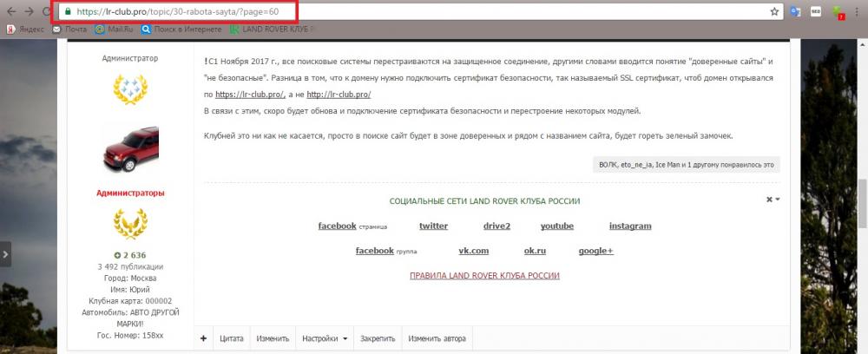Reload the page with refresh icon
This screenshot has height=354, width=868.
pyautogui.click(x=45, y=12)
